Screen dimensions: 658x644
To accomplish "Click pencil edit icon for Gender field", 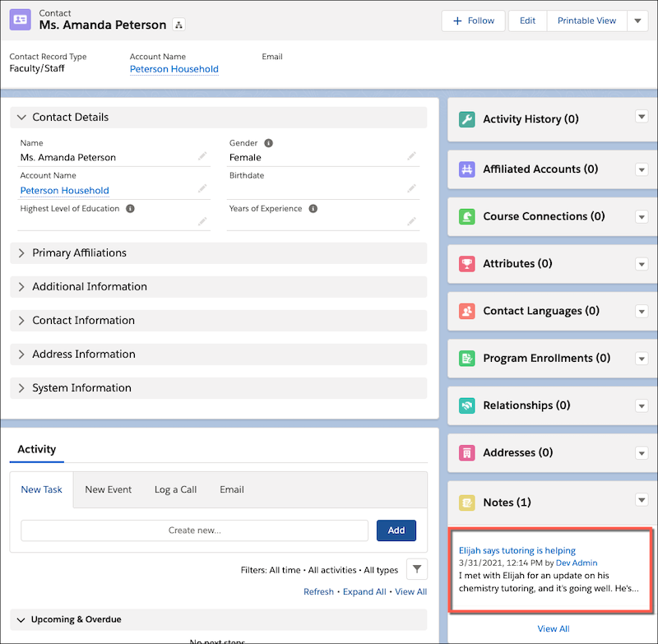I will [411, 156].
